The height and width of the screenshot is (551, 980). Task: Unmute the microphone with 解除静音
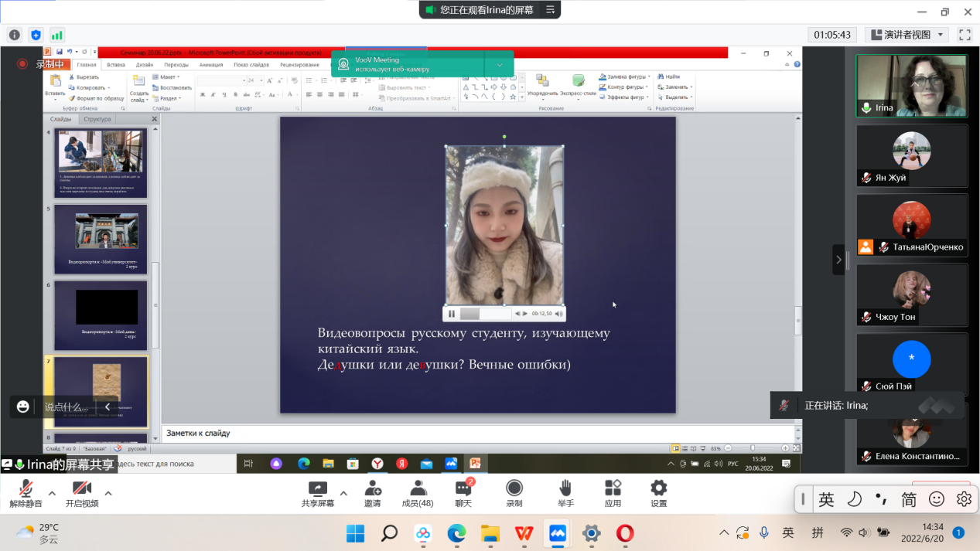click(26, 491)
